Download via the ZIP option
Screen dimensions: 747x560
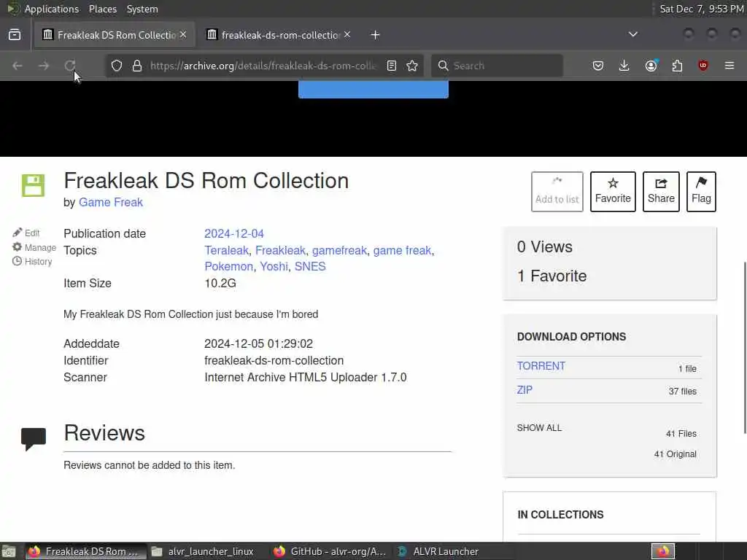[525, 390]
